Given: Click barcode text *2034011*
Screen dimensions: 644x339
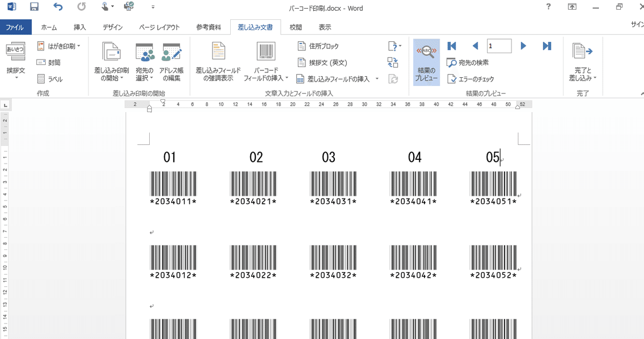Looking at the screenshot, I should pyautogui.click(x=173, y=202).
